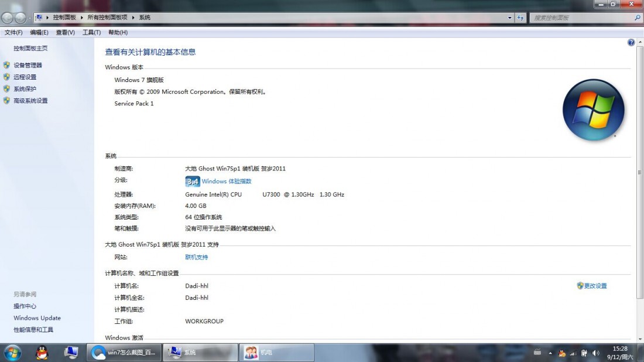
Task: Click the shield icon beside 远程设置
Action: (x=6, y=77)
